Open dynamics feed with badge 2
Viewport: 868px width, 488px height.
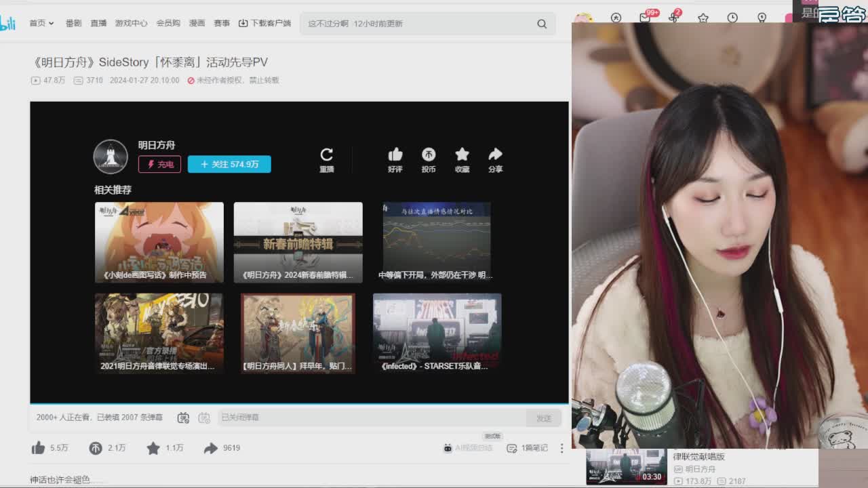675,17
